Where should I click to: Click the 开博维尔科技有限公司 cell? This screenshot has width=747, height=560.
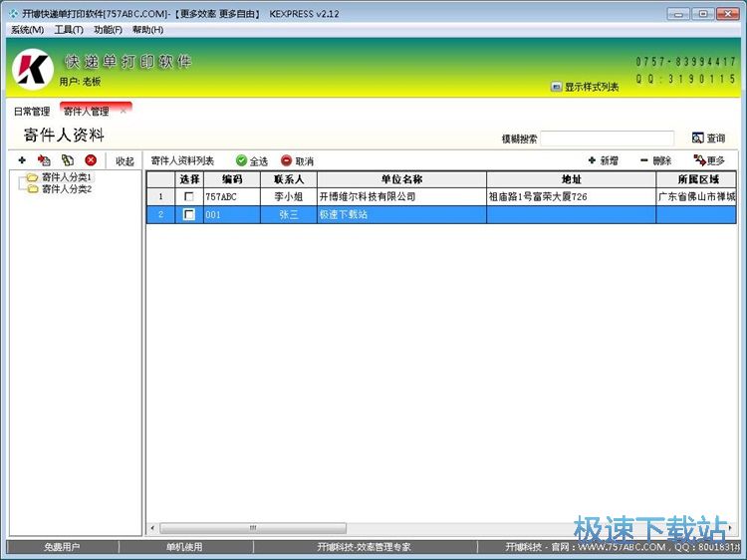coord(401,196)
